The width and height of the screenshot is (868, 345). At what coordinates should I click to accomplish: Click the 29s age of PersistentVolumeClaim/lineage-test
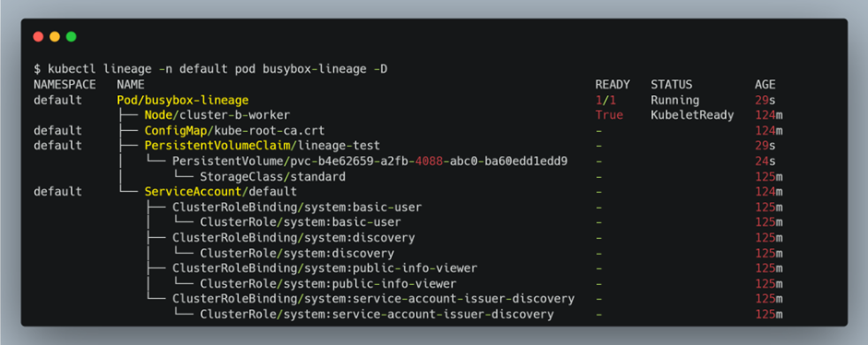pos(765,146)
